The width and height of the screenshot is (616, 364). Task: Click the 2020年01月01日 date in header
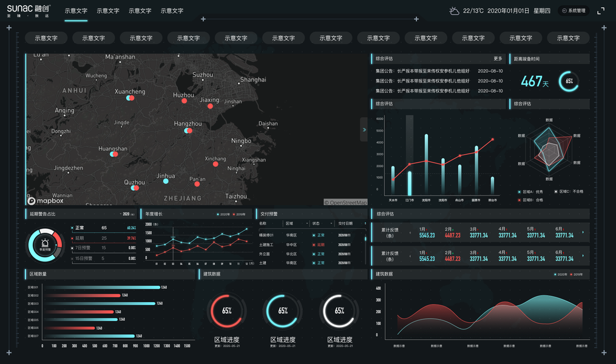pos(509,11)
